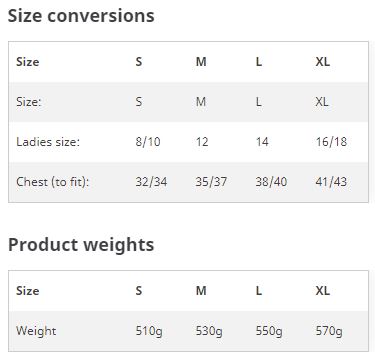375x361 pixels.
Task: Select the M column header in Size conversions
Action: [x=201, y=62]
